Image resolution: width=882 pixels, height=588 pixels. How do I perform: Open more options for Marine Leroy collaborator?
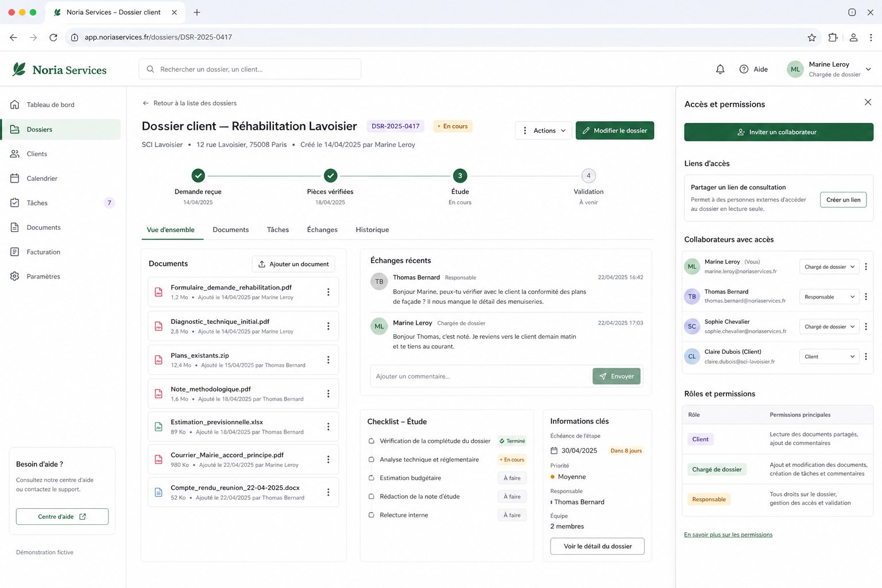pos(866,266)
